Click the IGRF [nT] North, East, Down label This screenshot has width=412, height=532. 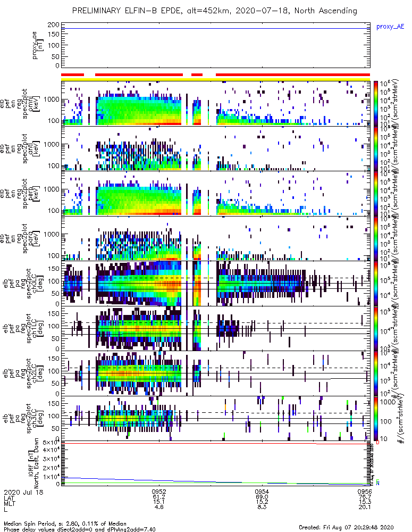(x=33, y=463)
